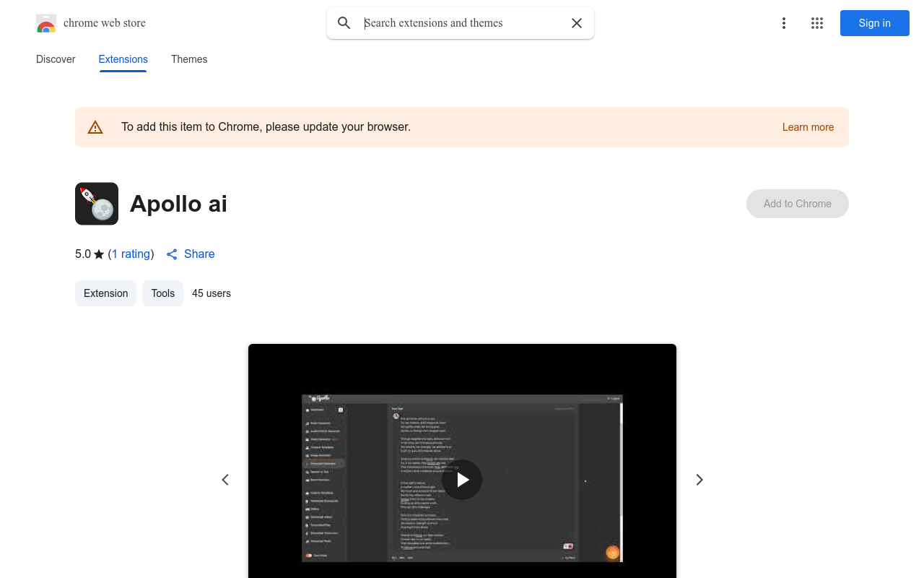Switch to the Discover tab
The height and width of the screenshot is (578, 924).
[x=56, y=59]
